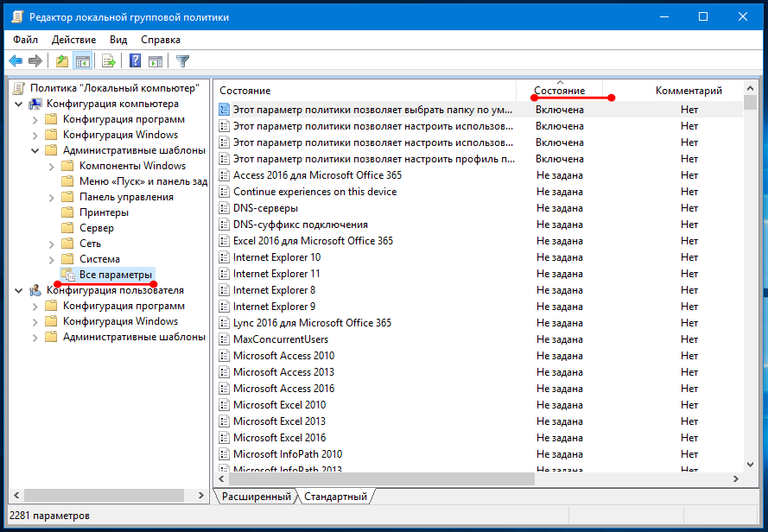The image size is (768, 532).
Task: Click the folder icon of Сервер
Action: (67, 228)
